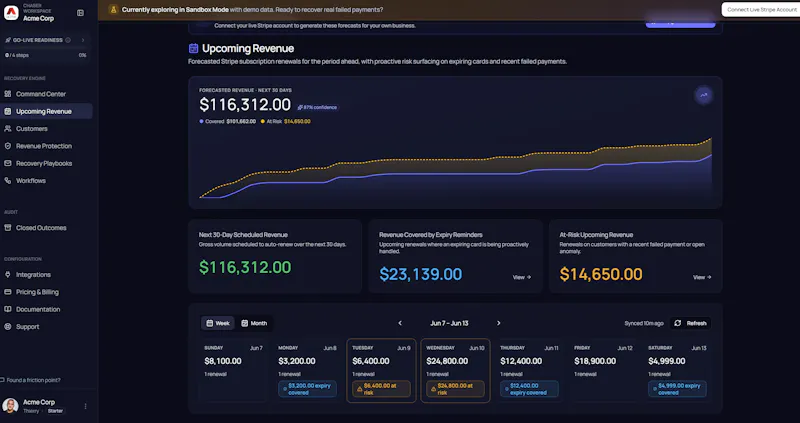Screen dimensions: 800x423
Task: Click Found a friction point link
Action: (31, 380)
